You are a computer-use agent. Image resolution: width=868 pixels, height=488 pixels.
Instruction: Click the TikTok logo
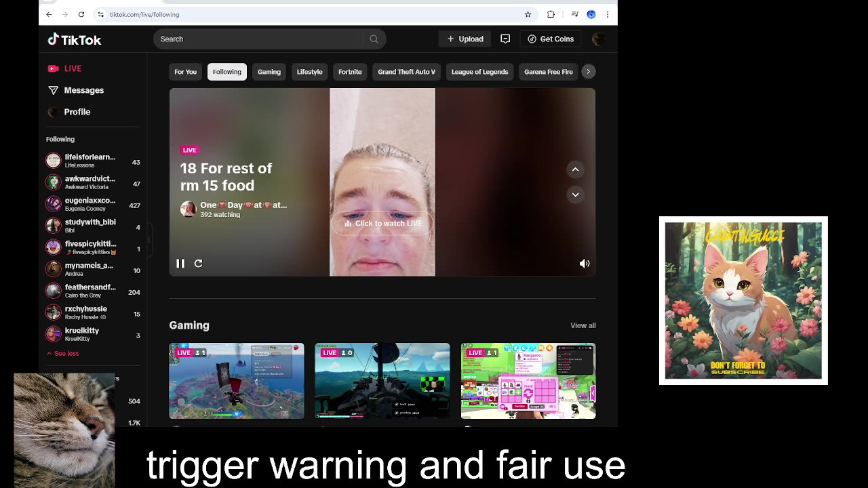pyautogui.click(x=74, y=39)
